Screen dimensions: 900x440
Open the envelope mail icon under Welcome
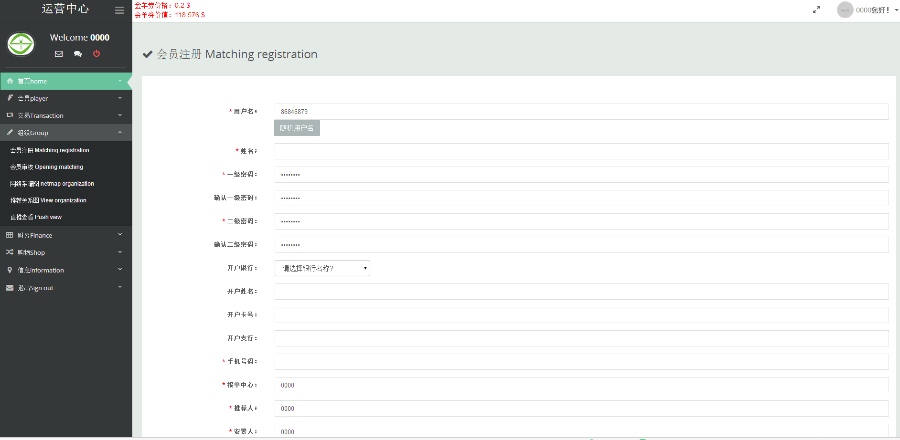coord(59,54)
